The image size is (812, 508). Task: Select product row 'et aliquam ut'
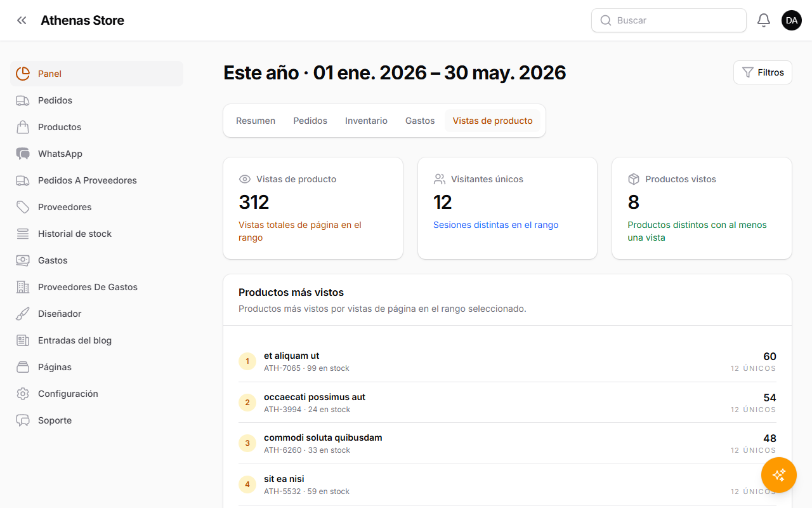(507, 361)
